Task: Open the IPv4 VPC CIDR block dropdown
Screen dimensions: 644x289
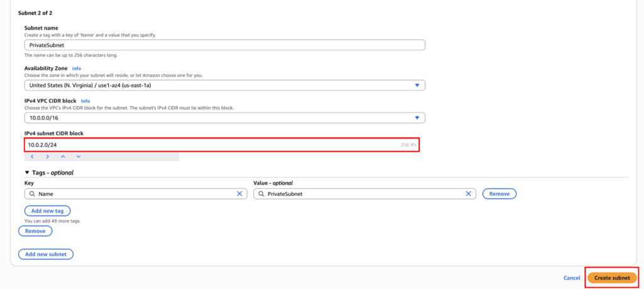Action: point(225,118)
